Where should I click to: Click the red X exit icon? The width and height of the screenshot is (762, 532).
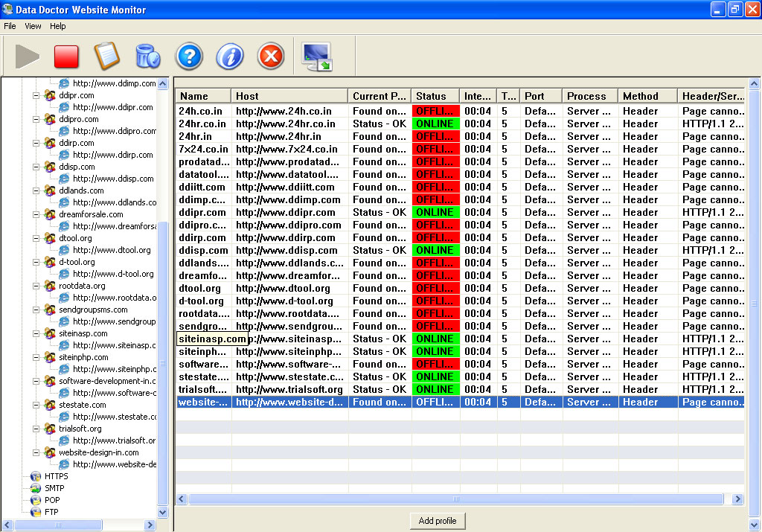271,57
